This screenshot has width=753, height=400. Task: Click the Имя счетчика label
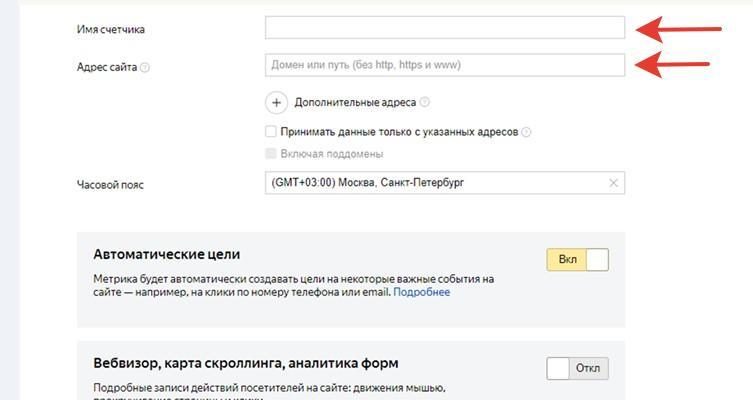(x=110, y=30)
